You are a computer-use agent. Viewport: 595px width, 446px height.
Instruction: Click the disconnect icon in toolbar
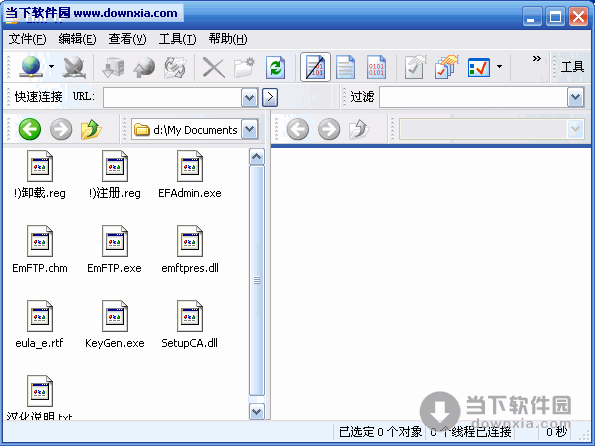(x=74, y=68)
